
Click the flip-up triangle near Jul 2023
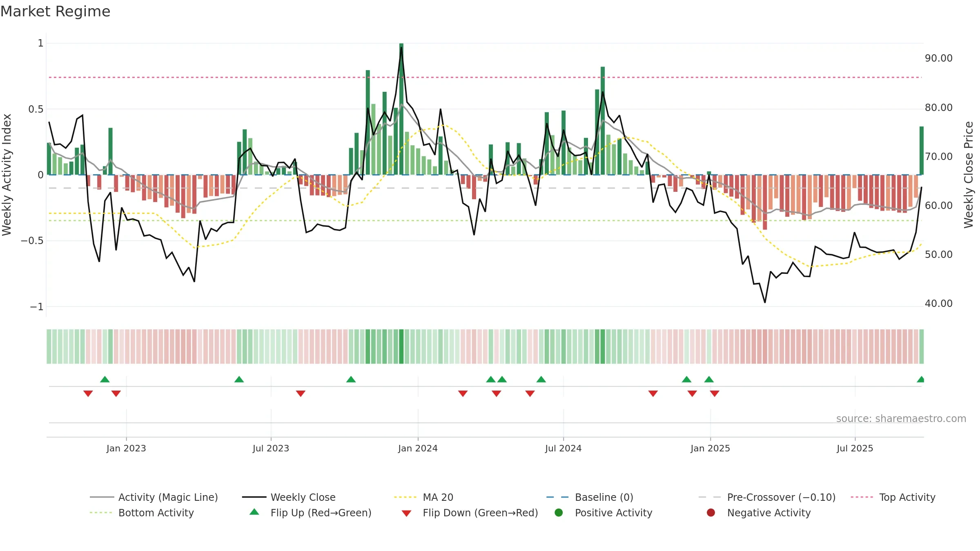pos(239,379)
